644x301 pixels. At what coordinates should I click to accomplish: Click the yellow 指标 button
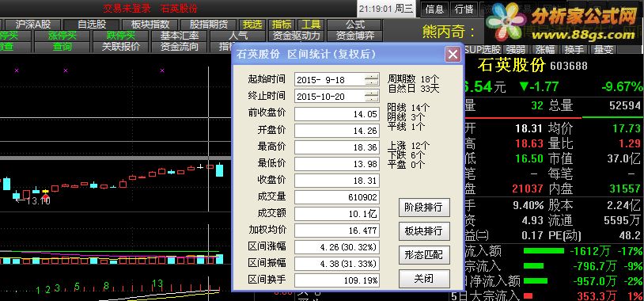tap(282, 25)
